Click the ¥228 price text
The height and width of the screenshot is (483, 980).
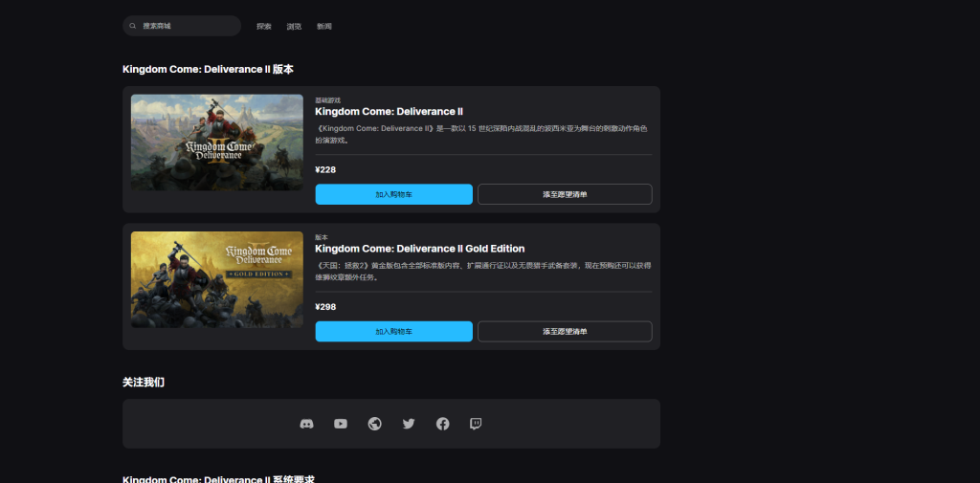coord(325,170)
